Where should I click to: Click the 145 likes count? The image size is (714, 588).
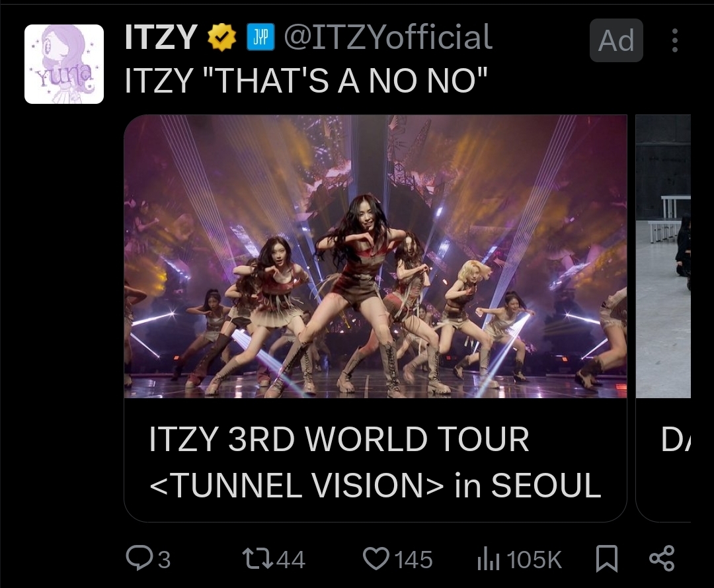pos(413,560)
